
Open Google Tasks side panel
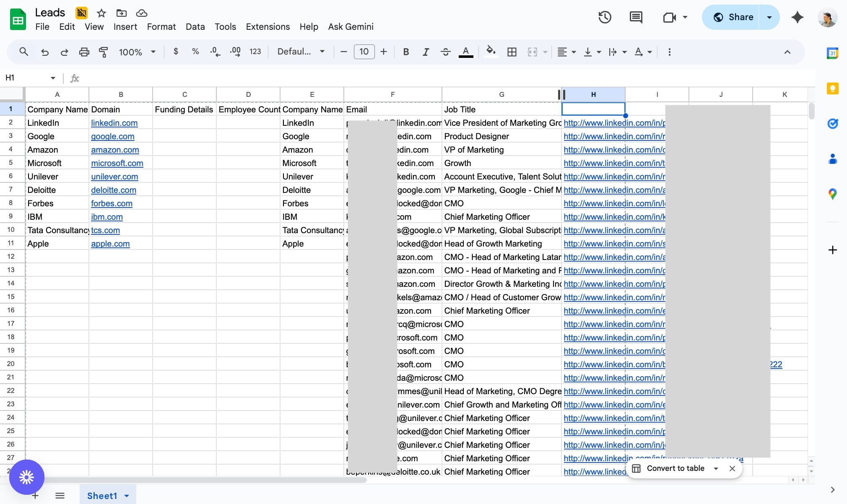(832, 124)
